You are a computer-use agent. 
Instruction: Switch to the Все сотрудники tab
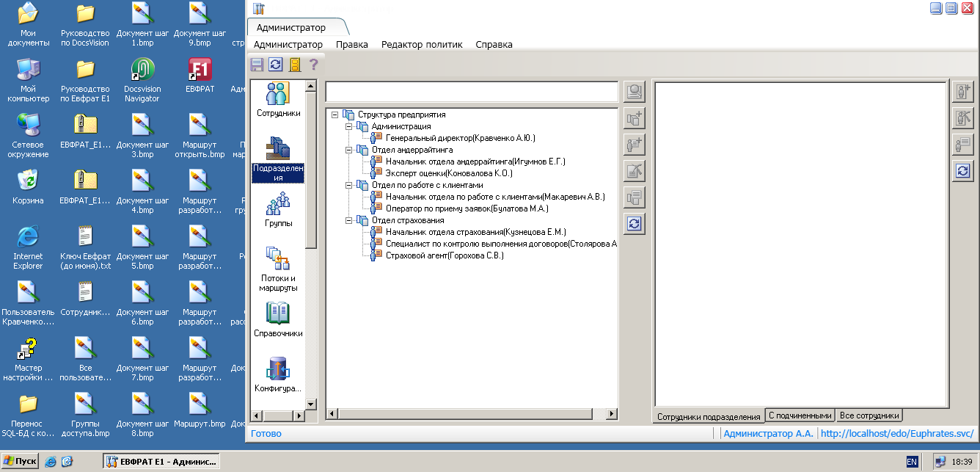(x=869, y=415)
